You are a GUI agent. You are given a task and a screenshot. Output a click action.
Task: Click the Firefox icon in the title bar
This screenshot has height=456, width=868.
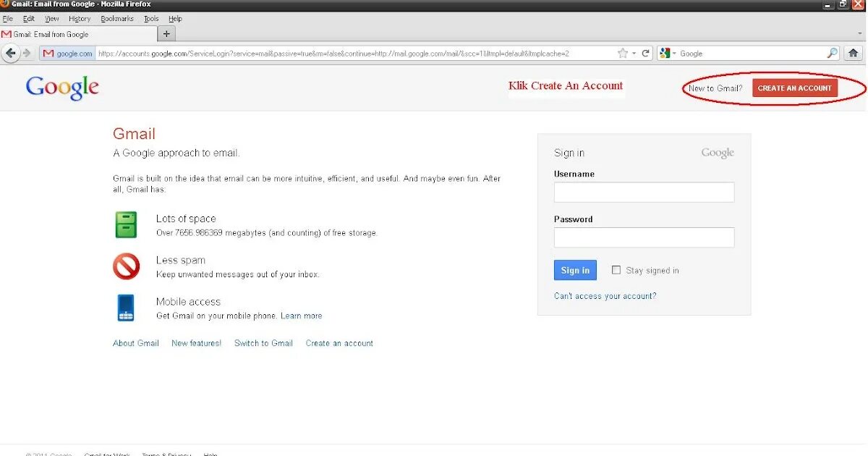coord(5,4)
